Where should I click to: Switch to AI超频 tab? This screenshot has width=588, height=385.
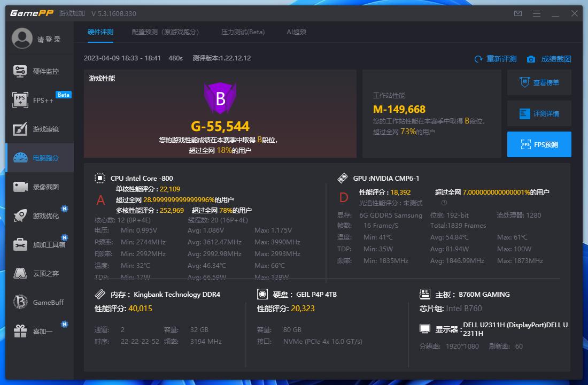296,32
